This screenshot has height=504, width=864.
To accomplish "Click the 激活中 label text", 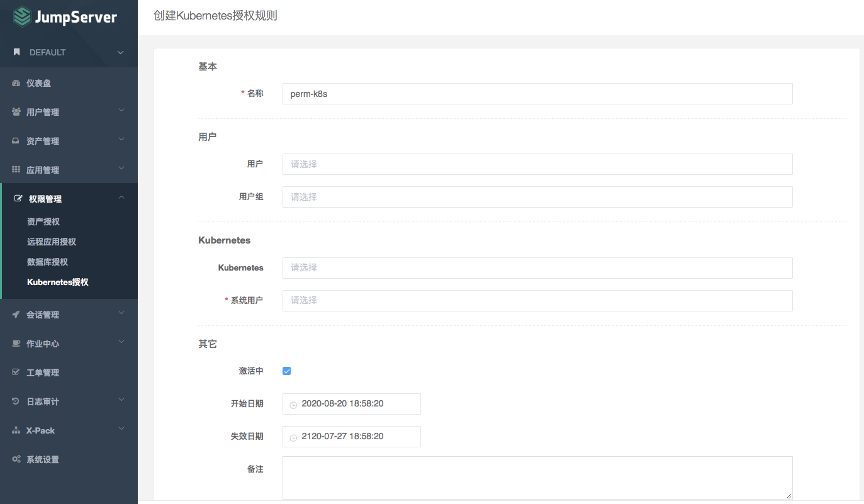I will (x=251, y=371).
